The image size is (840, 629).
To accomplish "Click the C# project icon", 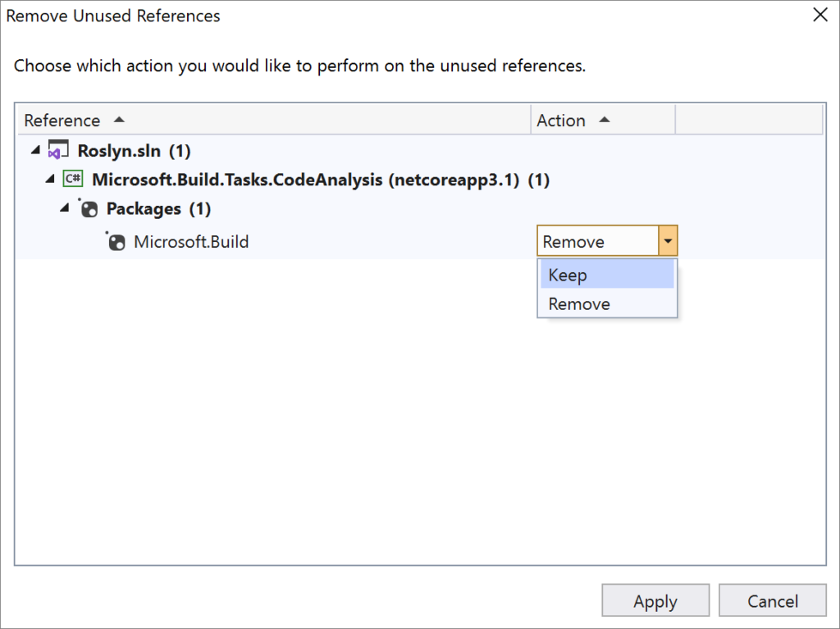I will pyautogui.click(x=72, y=180).
